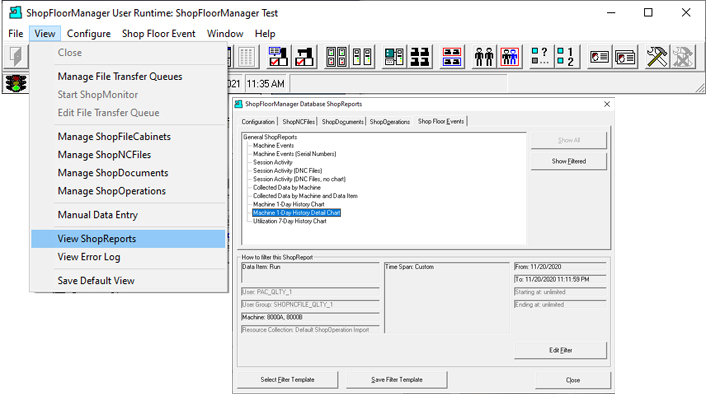Click Save Filter Template button
This screenshot has width=706, height=397.
pyautogui.click(x=397, y=379)
